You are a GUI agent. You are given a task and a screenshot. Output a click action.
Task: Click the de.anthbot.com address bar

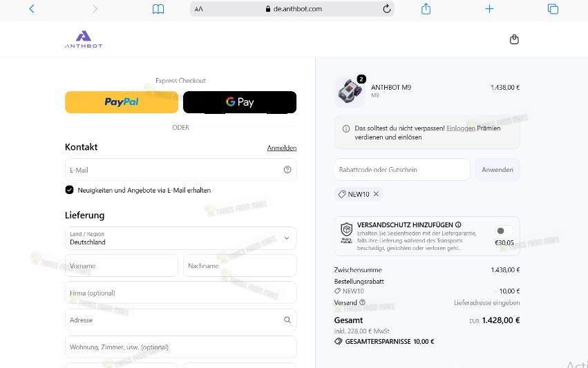coord(292,9)
